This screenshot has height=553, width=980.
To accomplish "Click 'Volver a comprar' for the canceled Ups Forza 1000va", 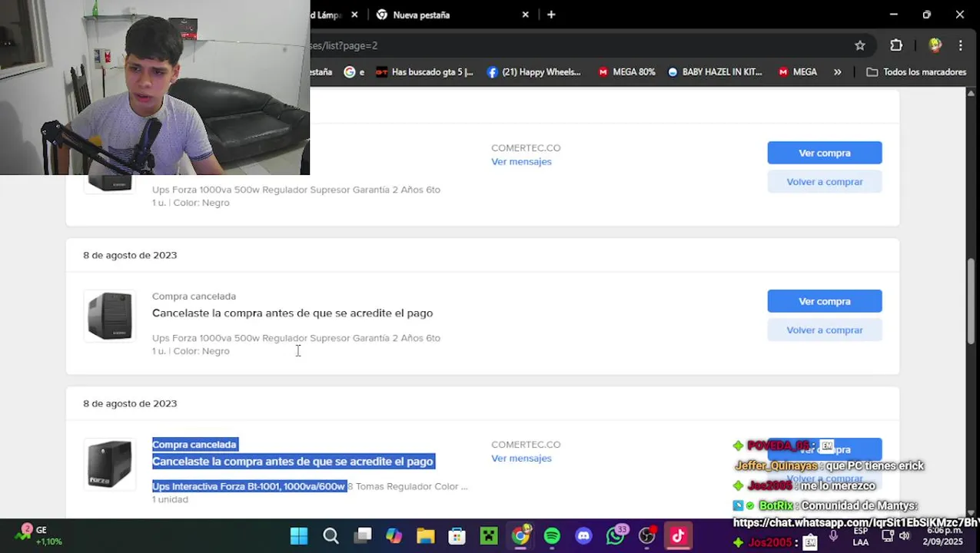I will tap(824, 329).
